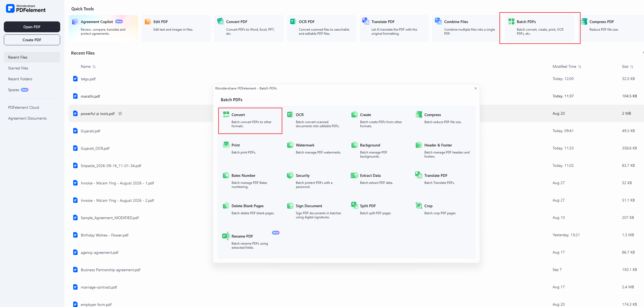Image resolution: width=644 pixels, height=307 pixels.
Task: Click the Wondershare PDFelement logo
Action: pyautogui.click(x=26, y=8)
